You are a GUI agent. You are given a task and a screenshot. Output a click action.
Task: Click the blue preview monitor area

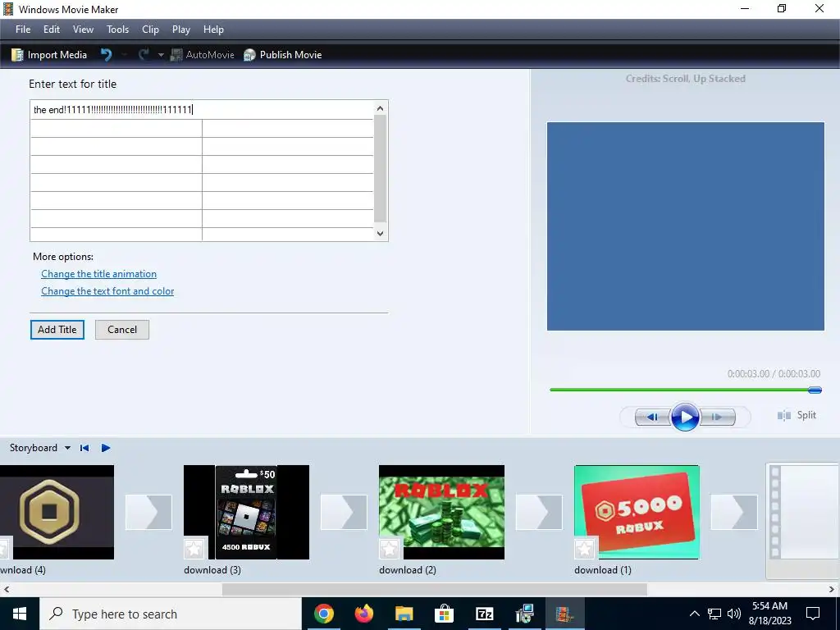point(685,226)
